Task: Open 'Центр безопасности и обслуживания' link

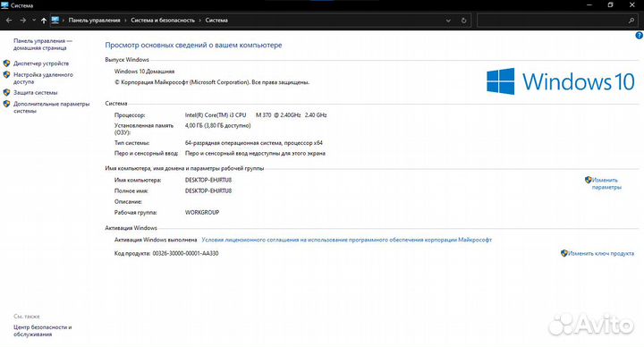Action: 43,331
